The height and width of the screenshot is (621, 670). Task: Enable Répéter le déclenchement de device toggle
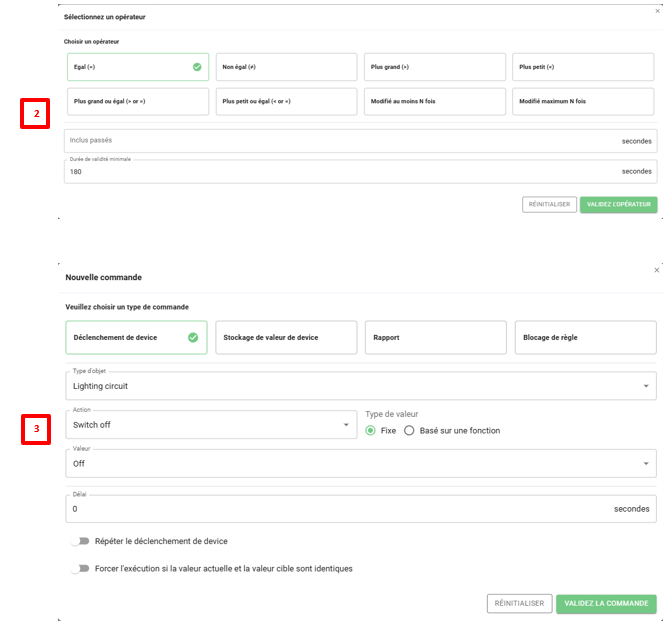(80, 541)
